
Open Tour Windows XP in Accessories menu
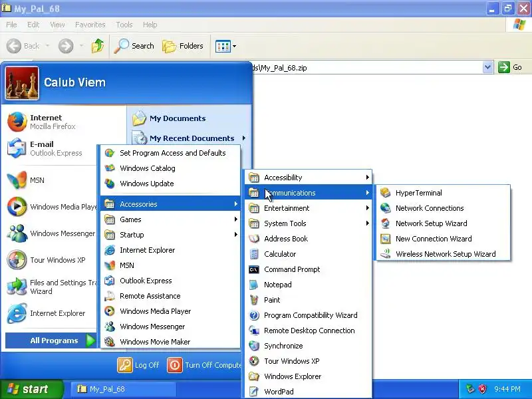click(308, 361)
